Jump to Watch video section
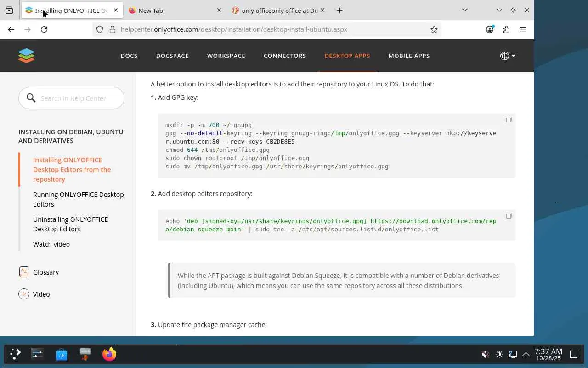Image resolution: width=588 pixels, height=368 pixels. 51,244
